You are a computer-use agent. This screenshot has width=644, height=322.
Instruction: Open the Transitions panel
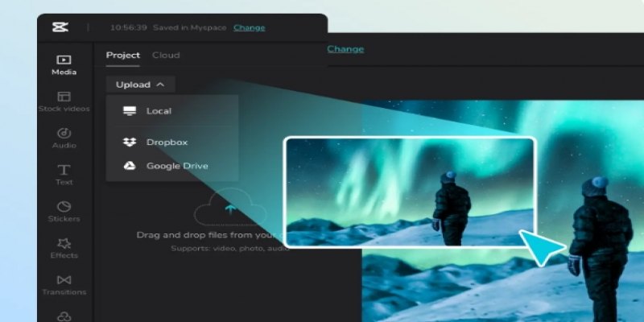click(64, 285)
